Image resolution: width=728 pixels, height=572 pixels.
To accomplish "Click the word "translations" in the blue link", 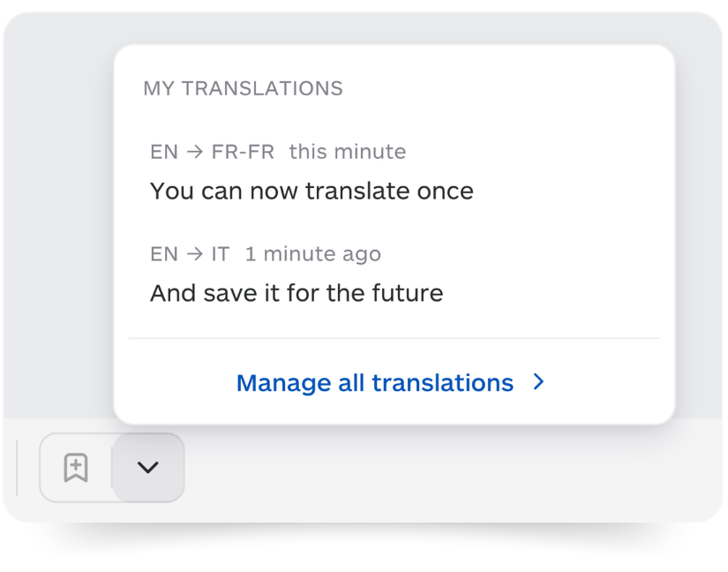I will (x=442, y=382).
